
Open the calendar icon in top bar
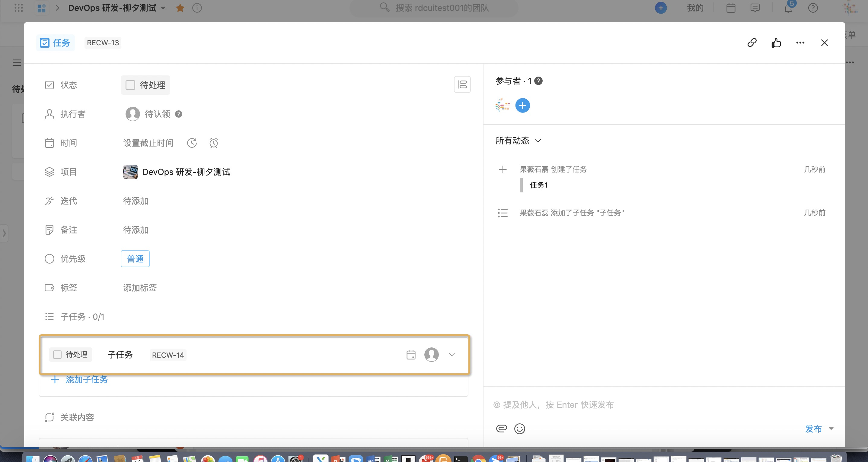pos(730,8)
